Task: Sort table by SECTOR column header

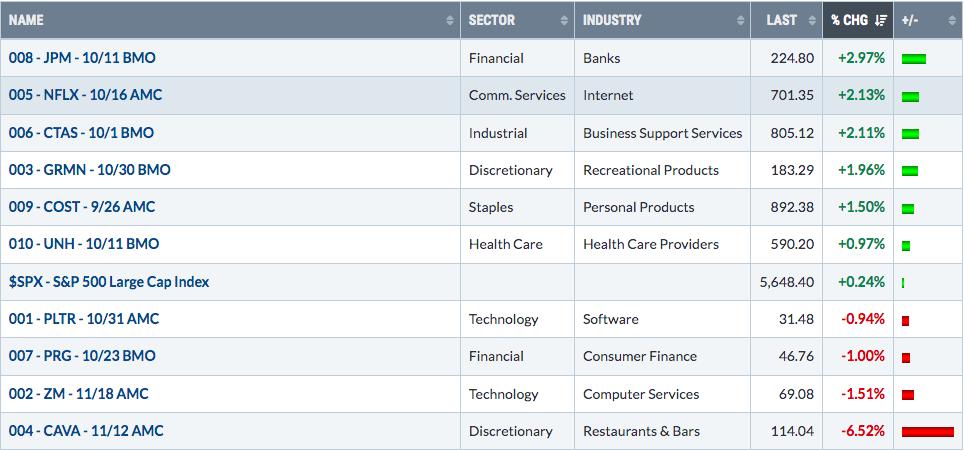Action: point(492,20)
